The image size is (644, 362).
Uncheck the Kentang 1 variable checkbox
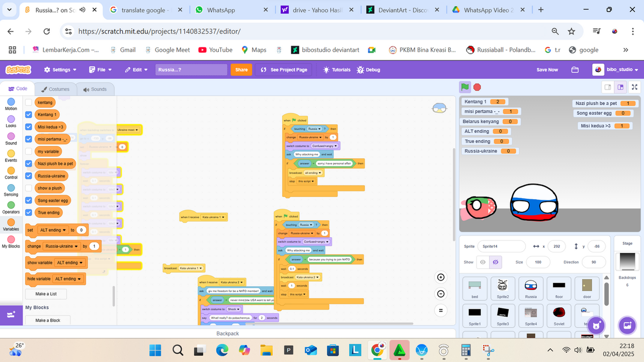pos(29,115)
